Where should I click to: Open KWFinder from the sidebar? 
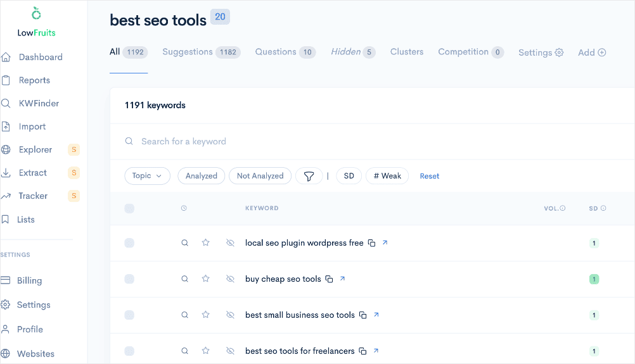pos(30,103)
